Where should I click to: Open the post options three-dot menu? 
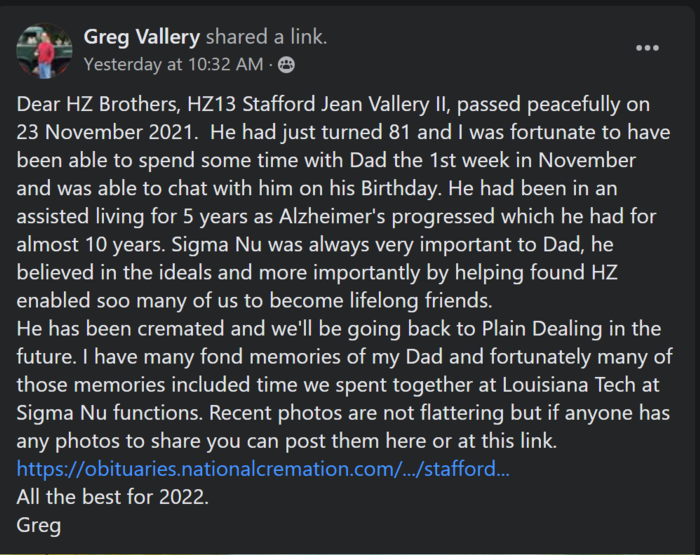[647, 48]
